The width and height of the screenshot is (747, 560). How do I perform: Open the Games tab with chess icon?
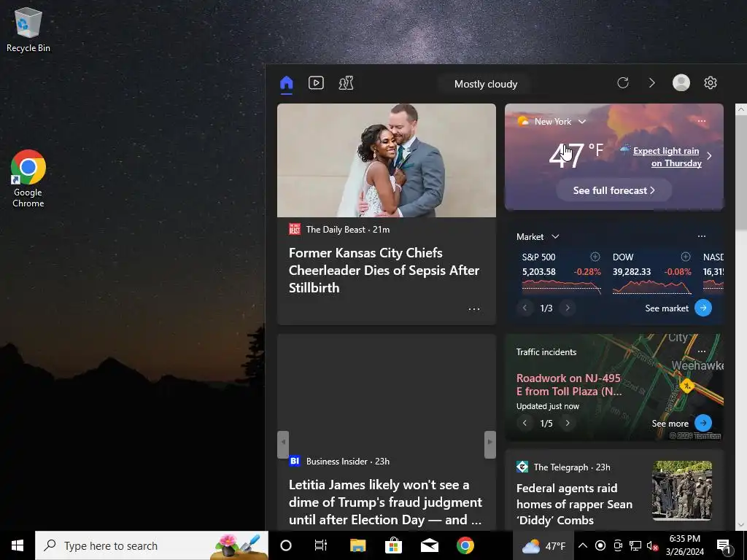pos(346,83)
